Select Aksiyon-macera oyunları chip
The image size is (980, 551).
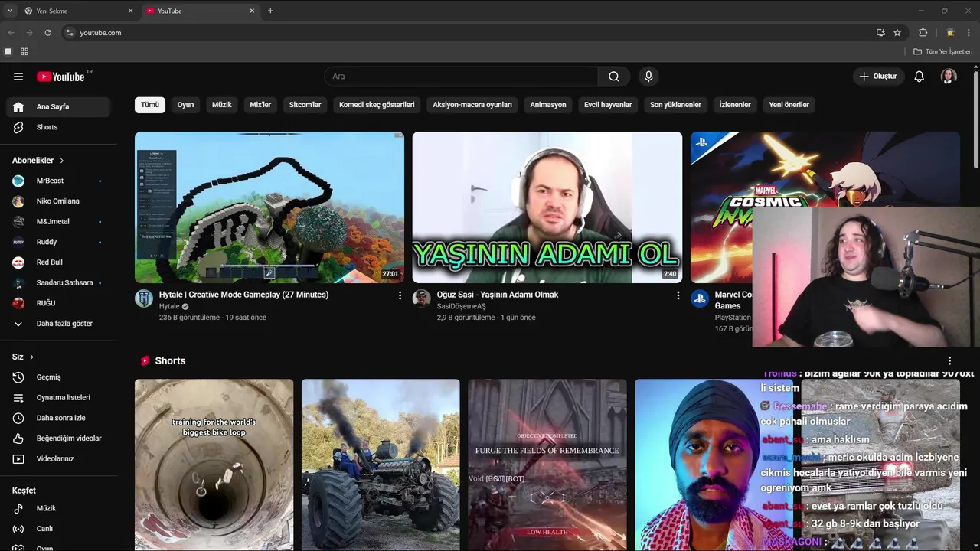[472, 105]
